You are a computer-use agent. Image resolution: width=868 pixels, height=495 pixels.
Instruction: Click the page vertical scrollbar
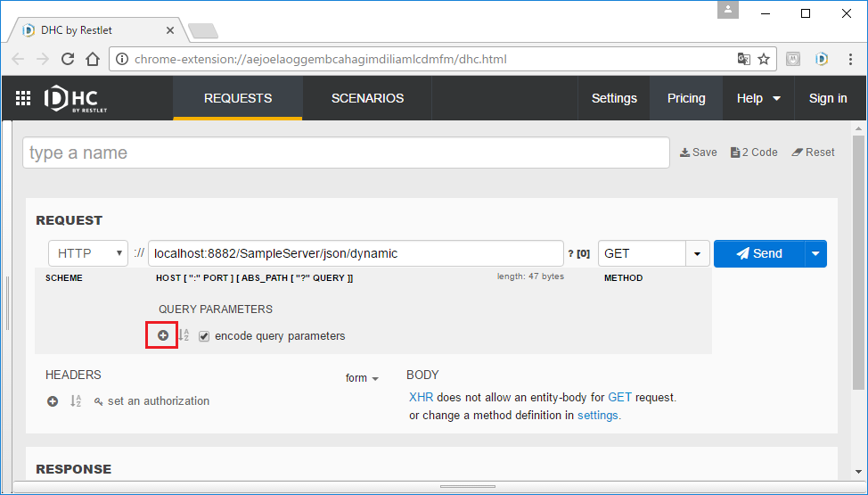click(x=858, y=261)
